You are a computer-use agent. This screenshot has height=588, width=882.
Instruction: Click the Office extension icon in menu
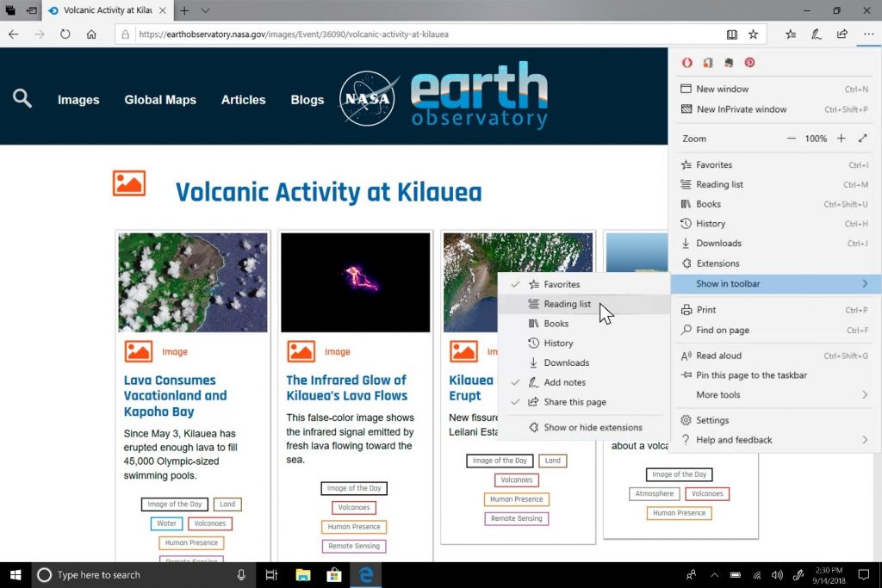[708, 62]
